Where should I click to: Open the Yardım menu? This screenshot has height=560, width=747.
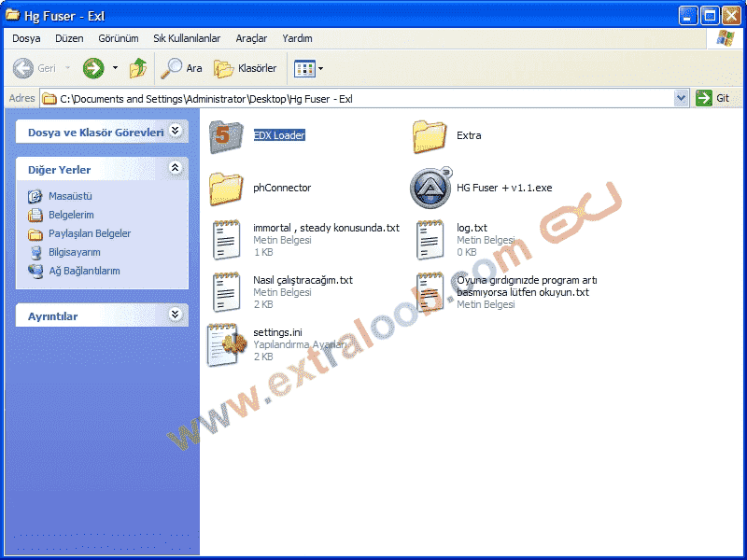coord(297,38)
